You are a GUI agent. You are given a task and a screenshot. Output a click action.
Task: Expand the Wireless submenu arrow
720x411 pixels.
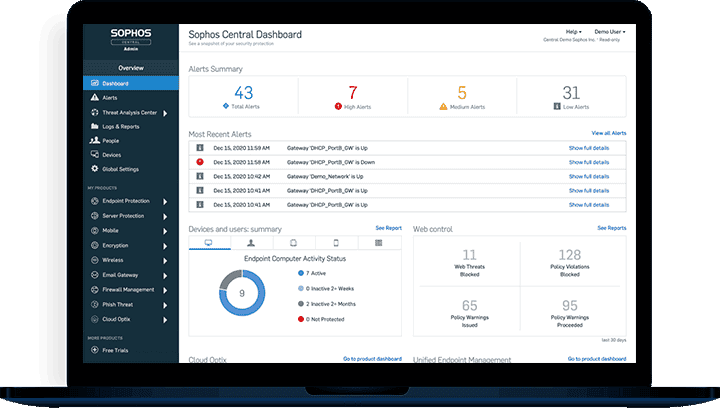(x=165, y=261)
